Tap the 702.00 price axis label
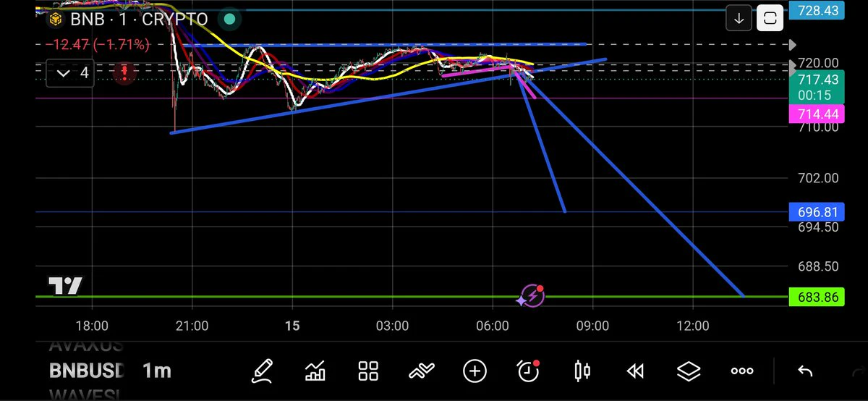 point(817,178)
